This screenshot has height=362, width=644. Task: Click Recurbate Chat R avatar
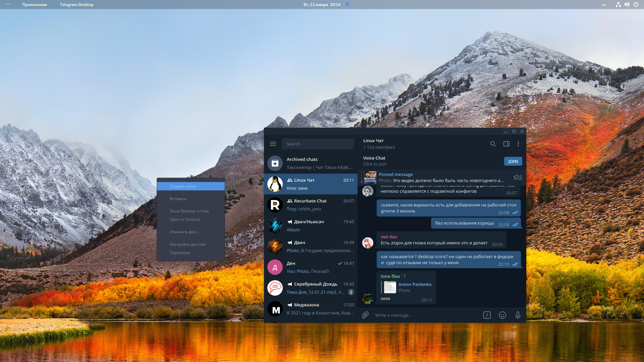[x=275, y=205]
